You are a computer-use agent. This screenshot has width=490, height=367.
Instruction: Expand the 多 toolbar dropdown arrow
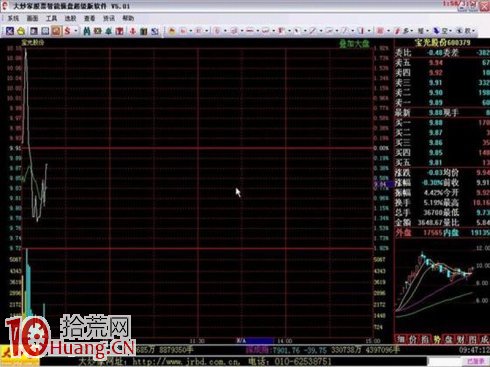(x=412, y=31)
